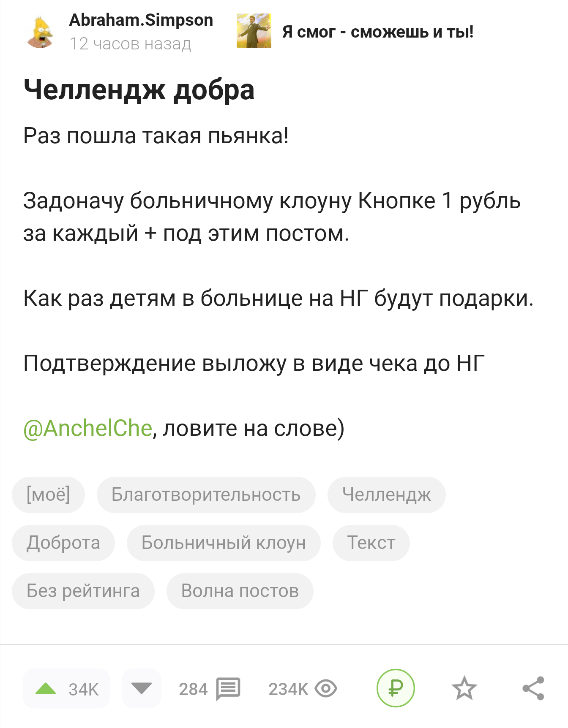Save post with the star icon
The image size is (568, 728).
coord(464,688)
